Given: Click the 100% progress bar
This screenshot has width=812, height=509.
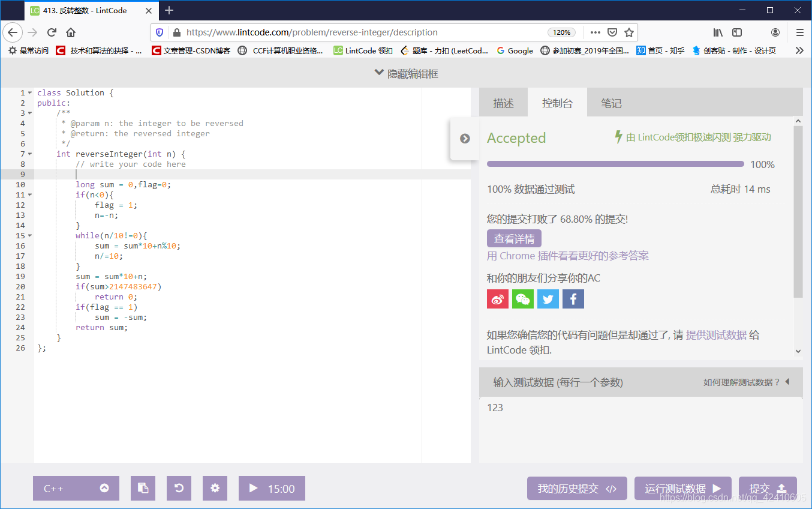Looking at the screenshot, I should (x=615, y=163).
